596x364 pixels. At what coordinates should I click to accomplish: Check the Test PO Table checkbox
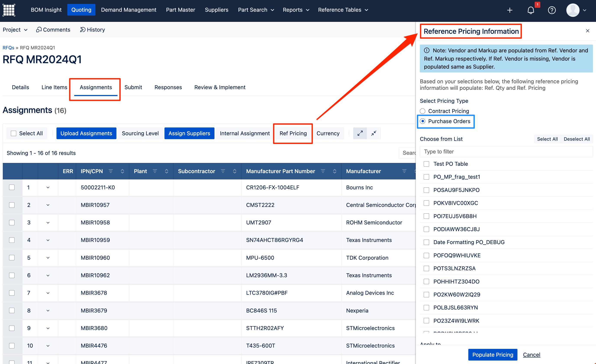click(426, 164)
